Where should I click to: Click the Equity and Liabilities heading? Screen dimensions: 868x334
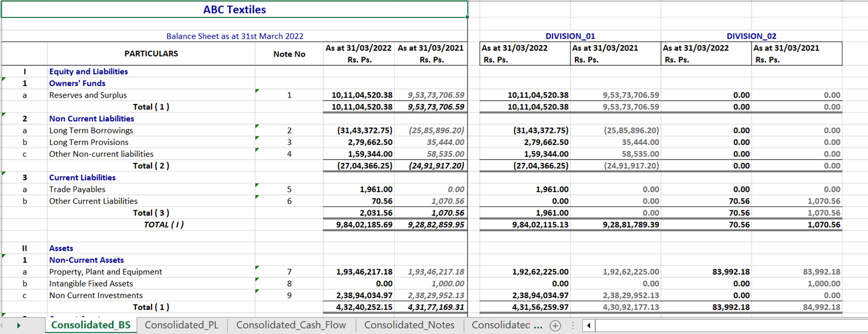click(x=88, y=71)
